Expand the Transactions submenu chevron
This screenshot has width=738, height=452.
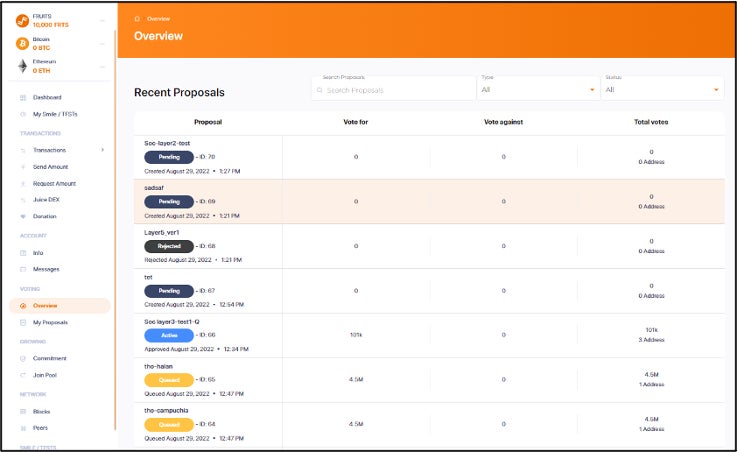tap(103, 150)
